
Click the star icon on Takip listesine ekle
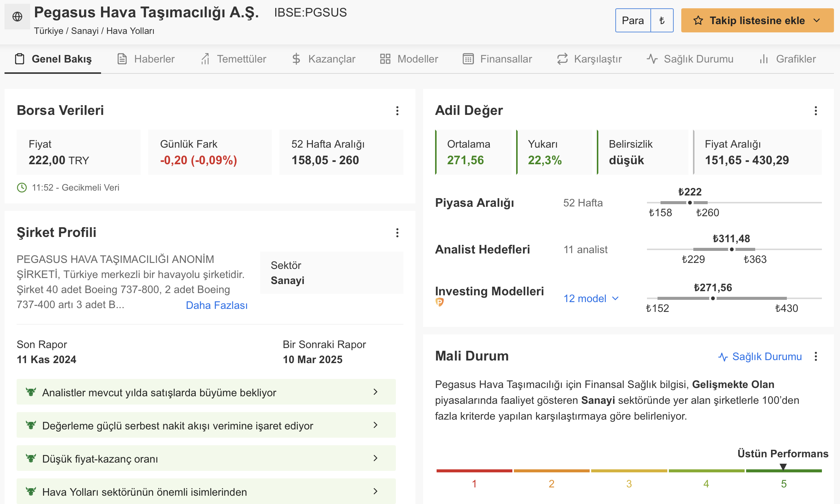(698, 20)
